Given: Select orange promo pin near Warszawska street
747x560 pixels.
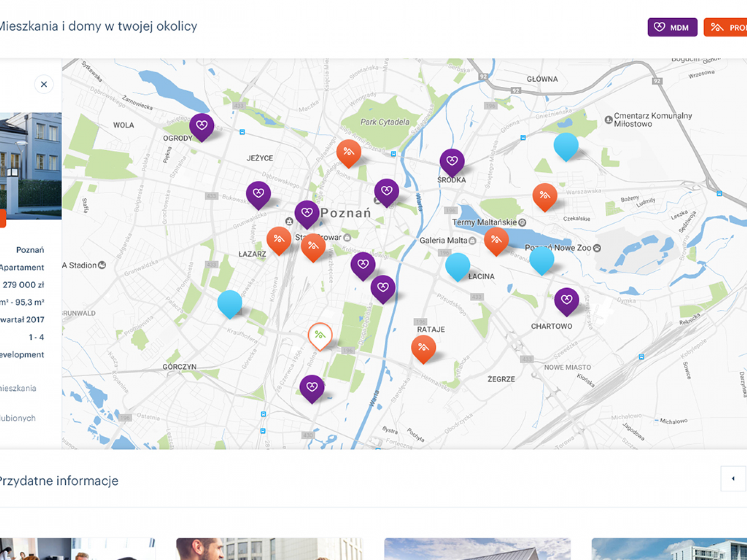Looking at the screenshot, I should tap(545, 197).
